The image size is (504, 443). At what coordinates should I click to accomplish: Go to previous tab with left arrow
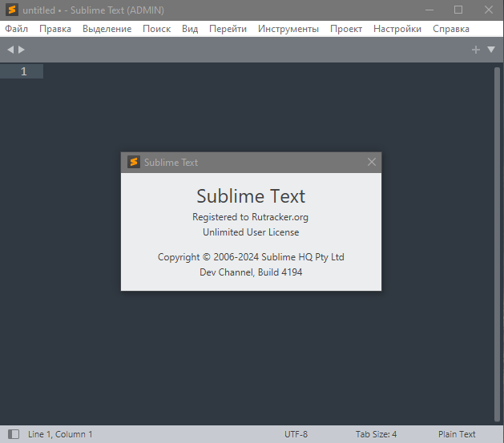click(10, 50)
